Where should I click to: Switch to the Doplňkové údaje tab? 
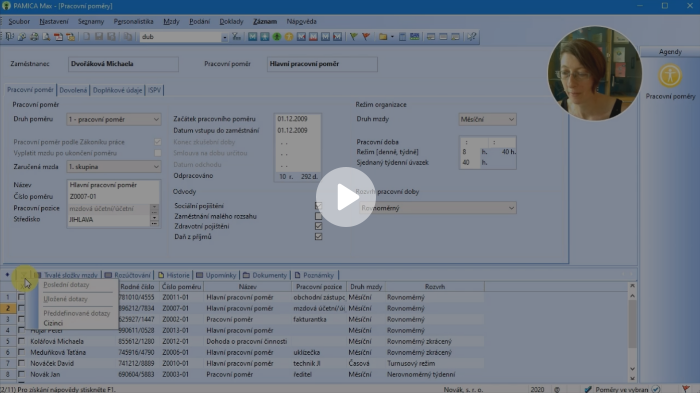[117, 90]
